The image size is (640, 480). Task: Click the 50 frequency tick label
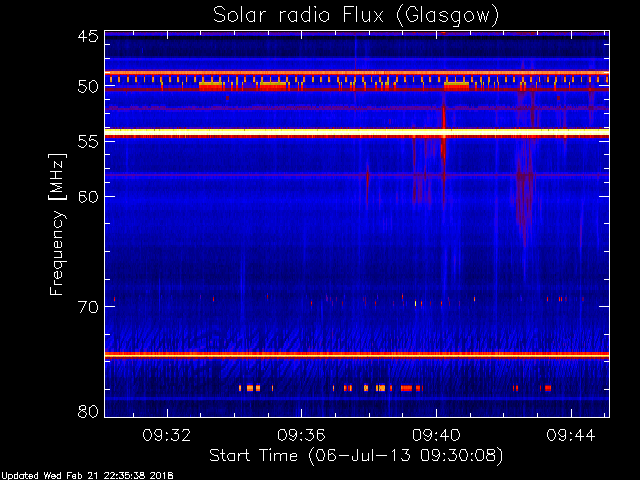click(88, 87)
